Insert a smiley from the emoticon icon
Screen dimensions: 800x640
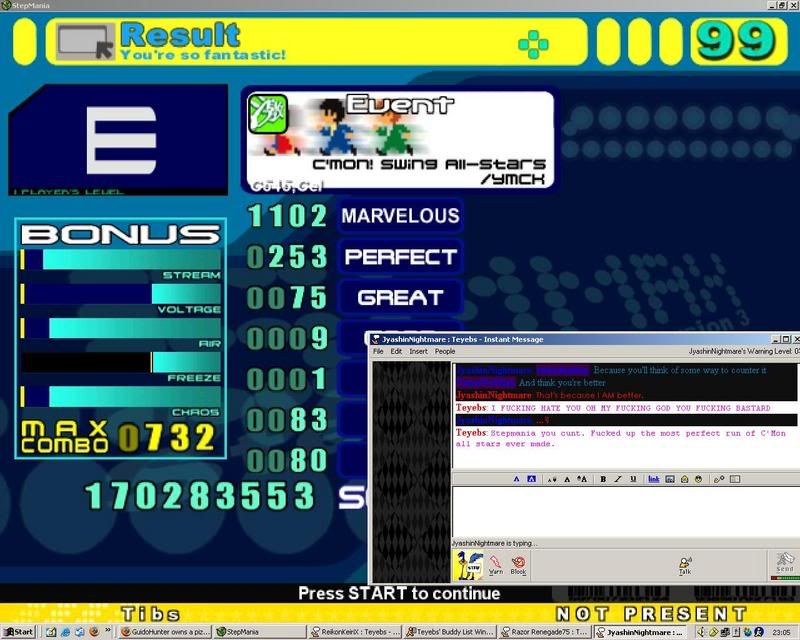coord(697,480)
